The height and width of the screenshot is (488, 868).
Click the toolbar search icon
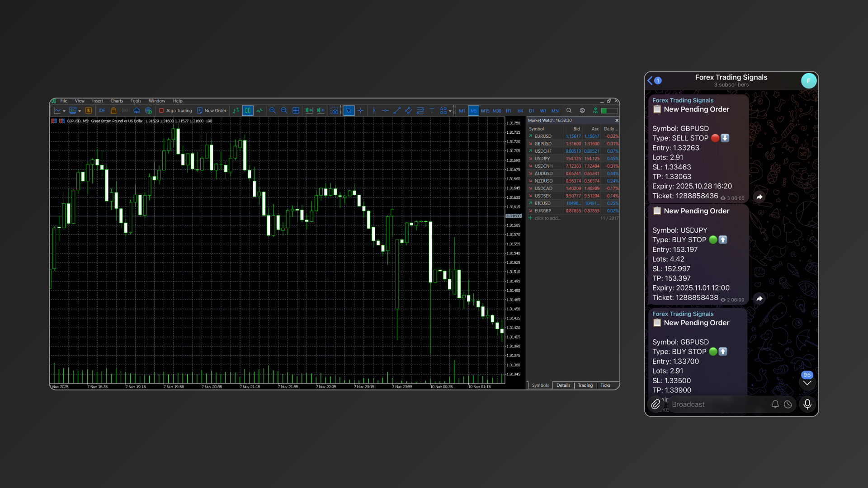[569, 110]
